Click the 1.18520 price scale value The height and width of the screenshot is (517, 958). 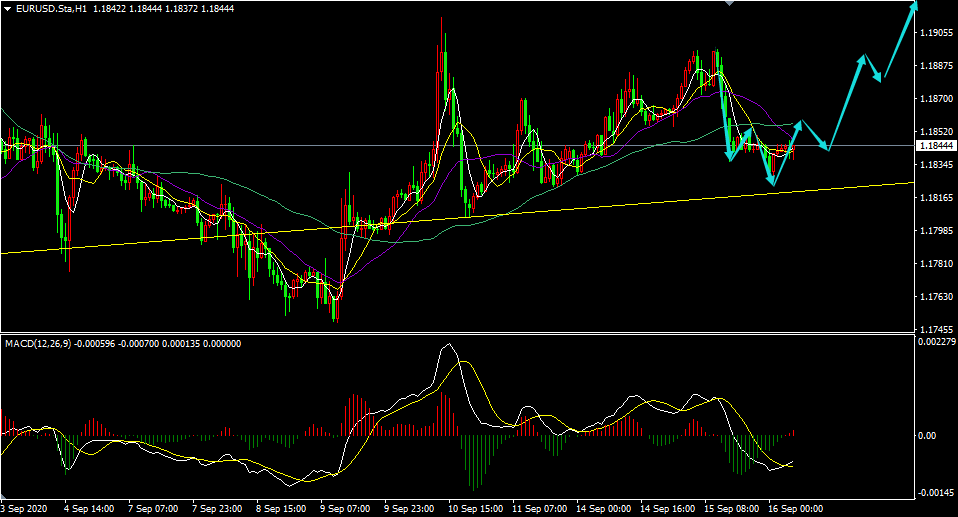point(937,132)
